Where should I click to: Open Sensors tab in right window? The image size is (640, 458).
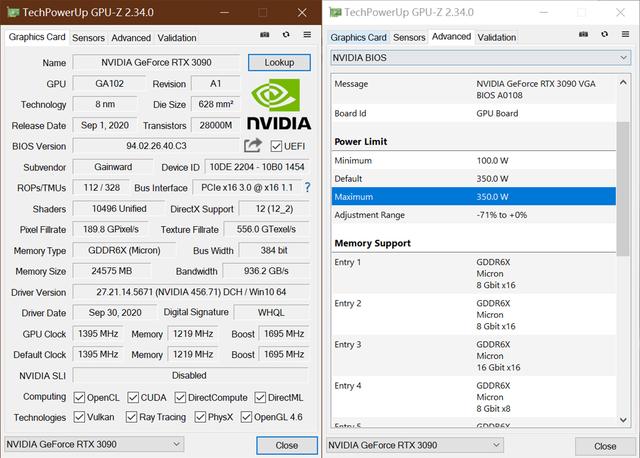[409, 38]
